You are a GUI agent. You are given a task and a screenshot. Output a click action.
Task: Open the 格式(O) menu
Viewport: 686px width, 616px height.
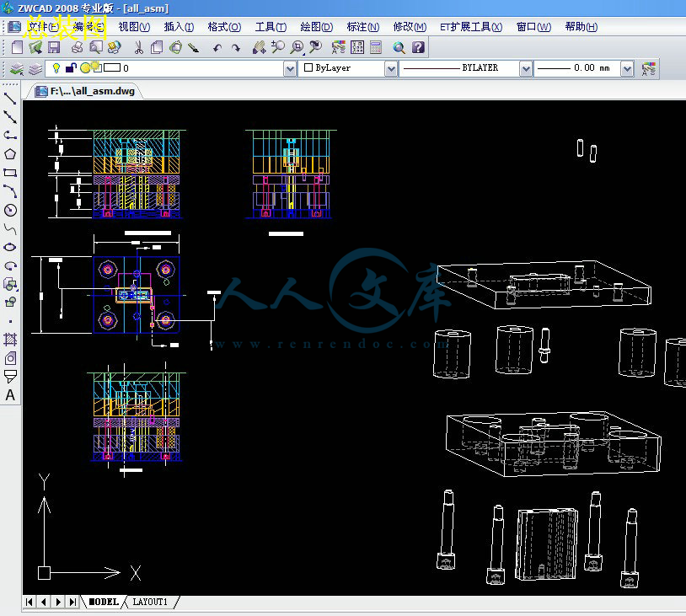[224, 27]
